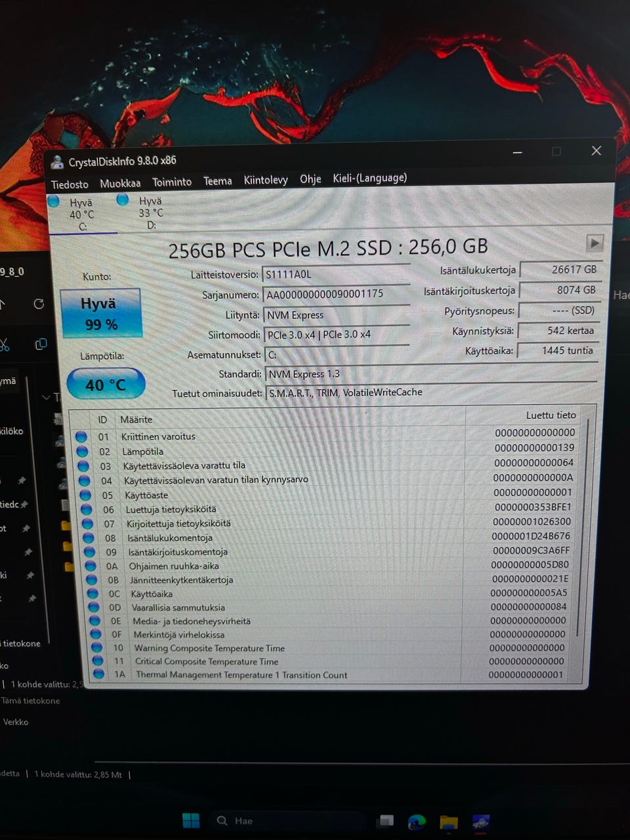Click the next disk arrow button
Image resolution: width=630 pixels, height=840 pixels.
pos(595,243)
